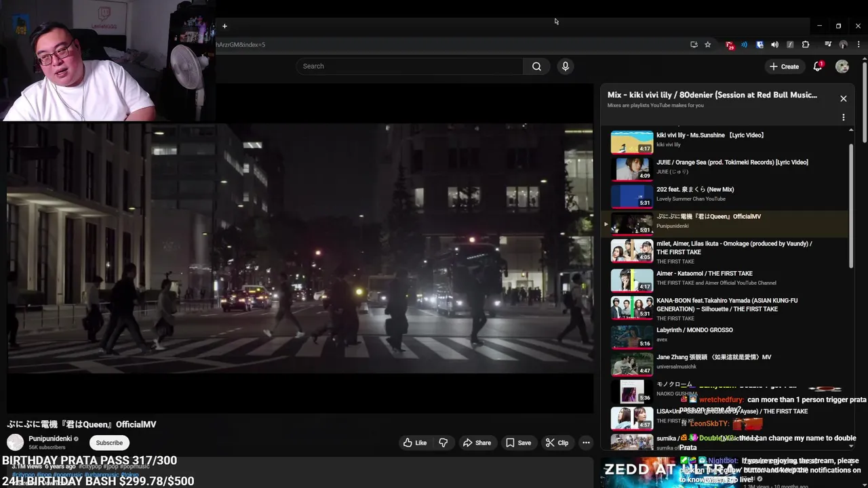Click the install/cast icon left of bookmark star
The width and height of the screenshot is (868, 488).
pyautogui.click(x=694, y=45)
